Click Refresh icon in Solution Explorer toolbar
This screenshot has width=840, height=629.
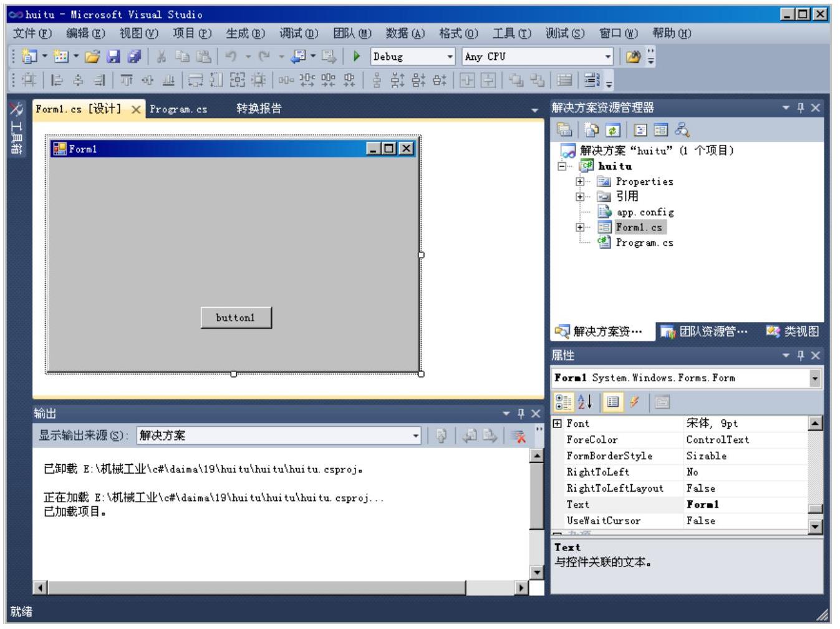[612, 130]
